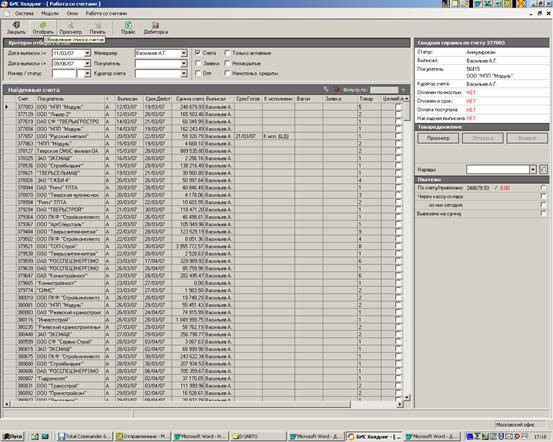The height and width of the screenshot is (442, 553).
Task: Click Просмотр button under Товародвижение
Action: coord(438,138)
